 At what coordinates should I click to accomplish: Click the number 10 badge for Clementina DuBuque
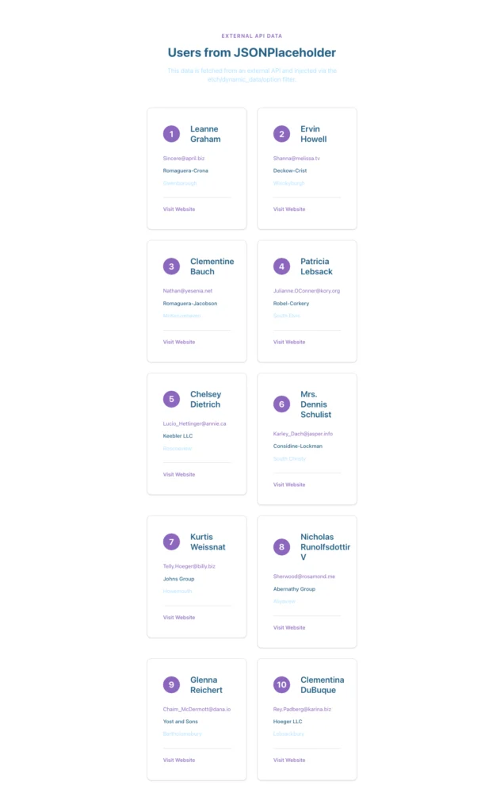[x=281, y=685]
